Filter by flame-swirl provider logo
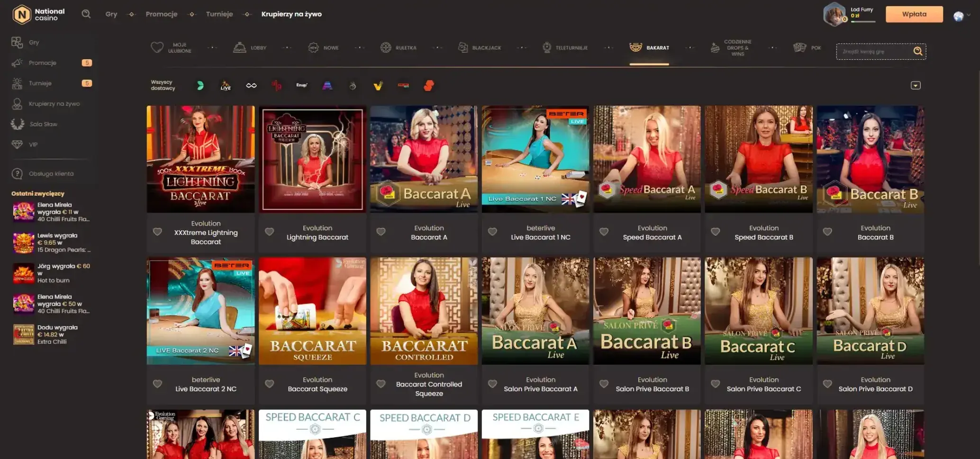 (x=353, y=86)
